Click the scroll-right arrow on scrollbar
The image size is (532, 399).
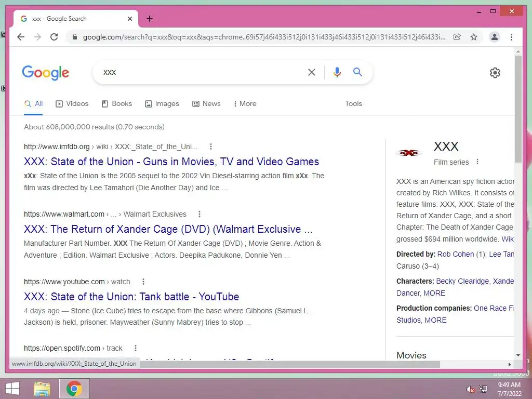(509, 364)
